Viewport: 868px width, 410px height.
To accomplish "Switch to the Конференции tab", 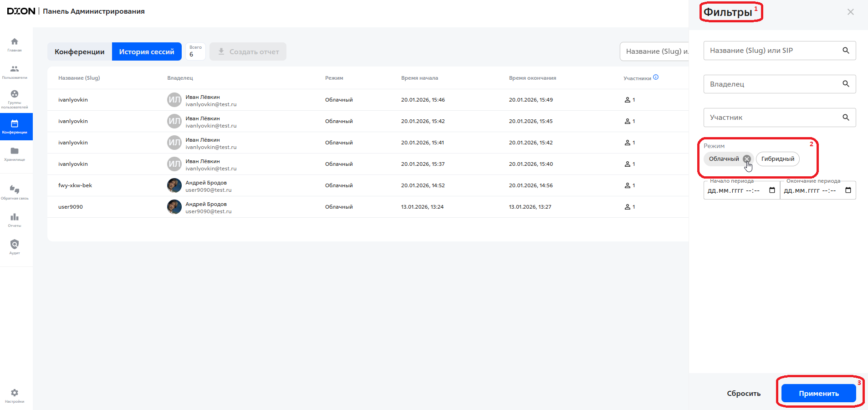I will (80, 52).
